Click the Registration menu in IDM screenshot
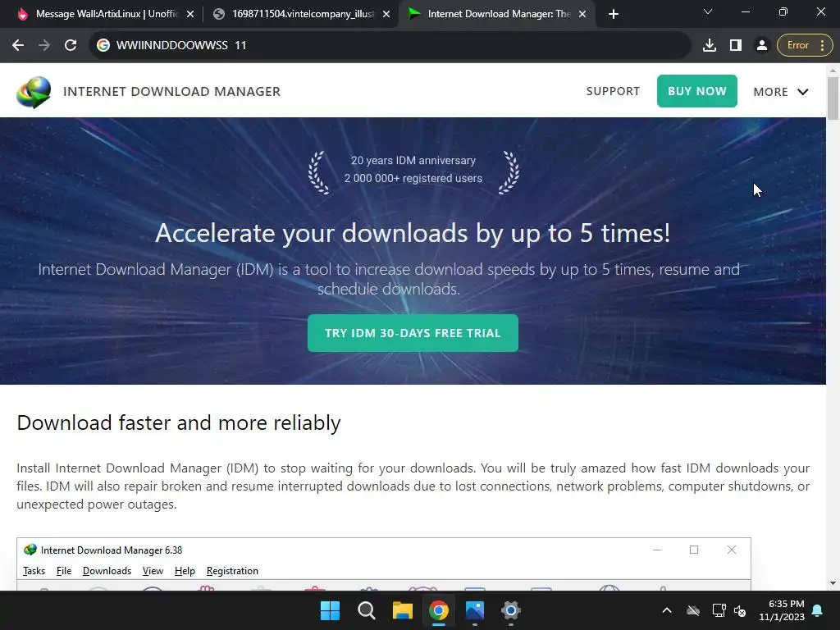 pos(232,571)
